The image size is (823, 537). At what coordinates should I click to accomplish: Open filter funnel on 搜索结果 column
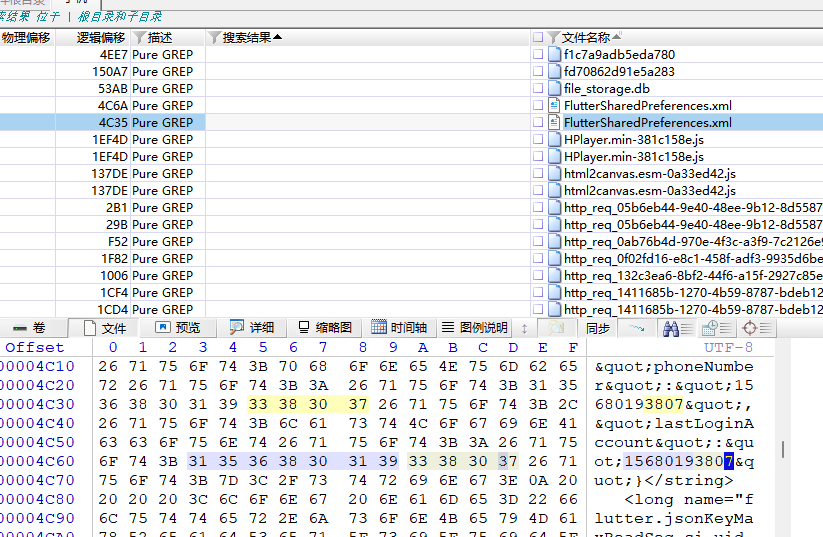pyautogui.click(x=214, y=38)
